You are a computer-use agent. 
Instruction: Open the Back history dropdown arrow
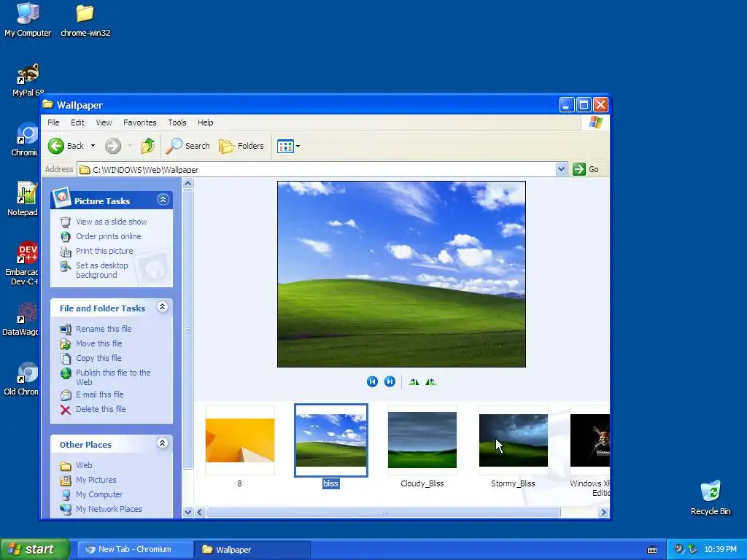93,146
